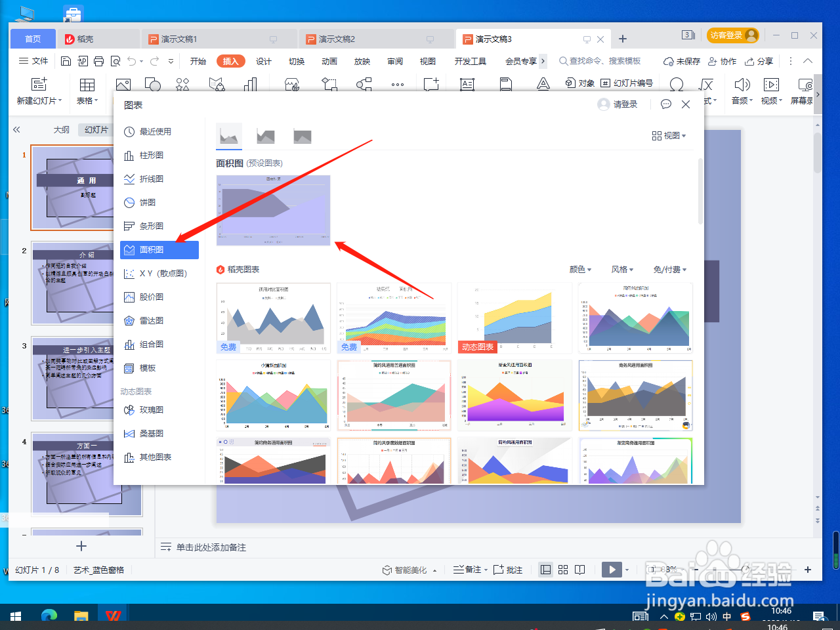Select 饼图 category in chart dialog

pos(159,202)
